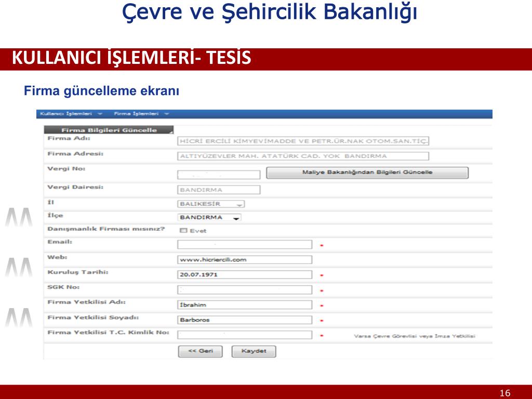The image size is (532, 399).
Task: Click the Firma Adresi input field
Action: [303, 156]
